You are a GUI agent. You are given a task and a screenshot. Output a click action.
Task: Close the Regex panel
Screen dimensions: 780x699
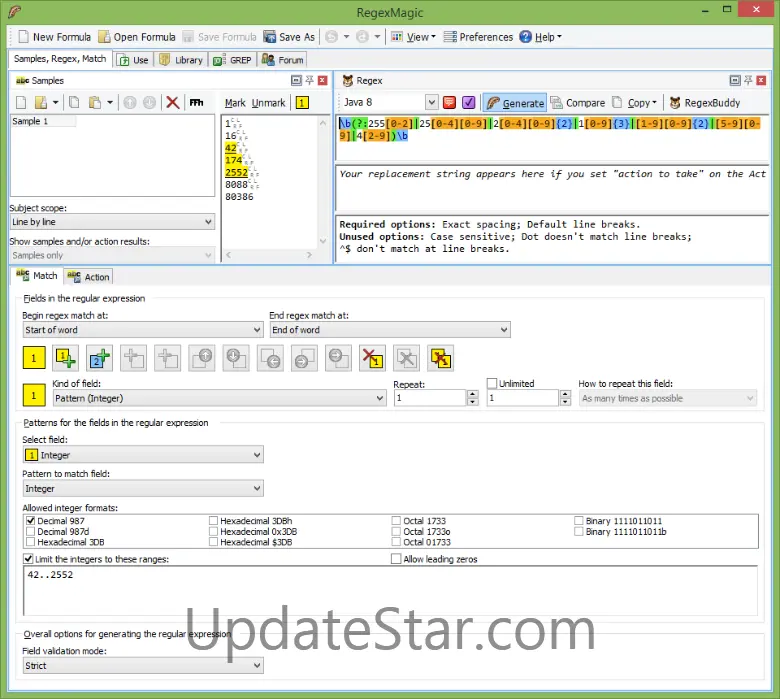(x=761, y=80)
